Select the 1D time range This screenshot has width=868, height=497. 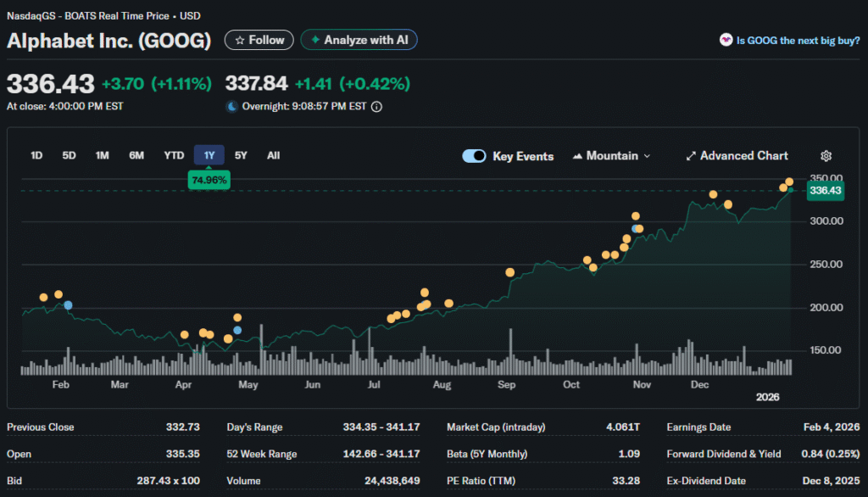[x=36, y=155]
